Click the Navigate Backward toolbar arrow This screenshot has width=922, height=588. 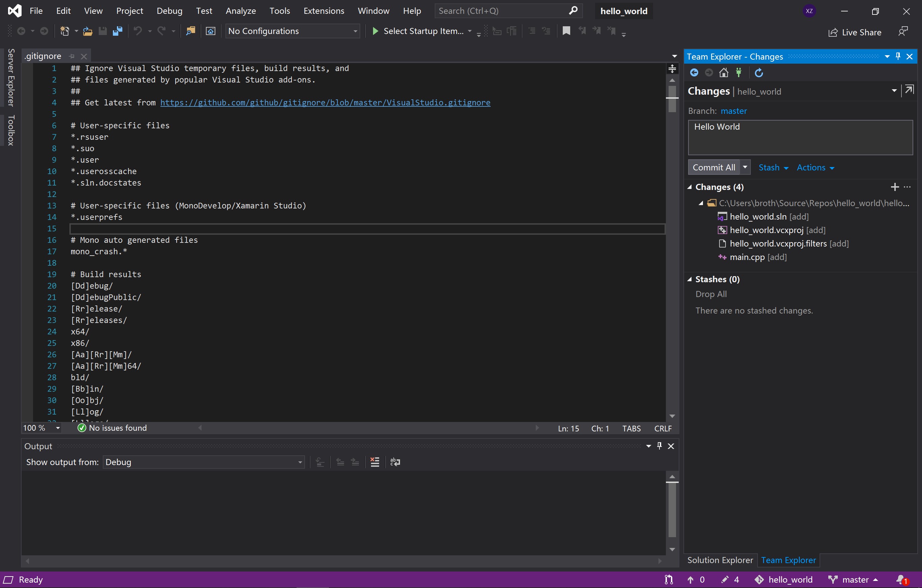click(22, 31)
